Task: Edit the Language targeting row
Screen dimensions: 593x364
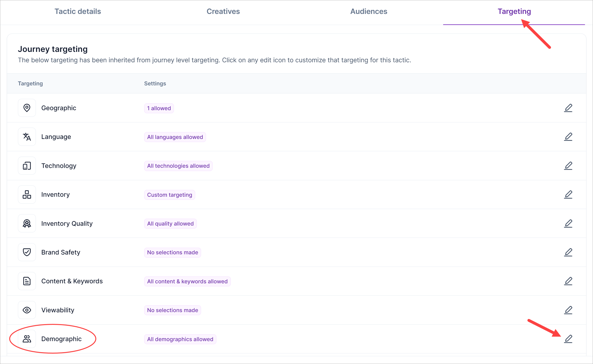Action: tap(568, 137)
